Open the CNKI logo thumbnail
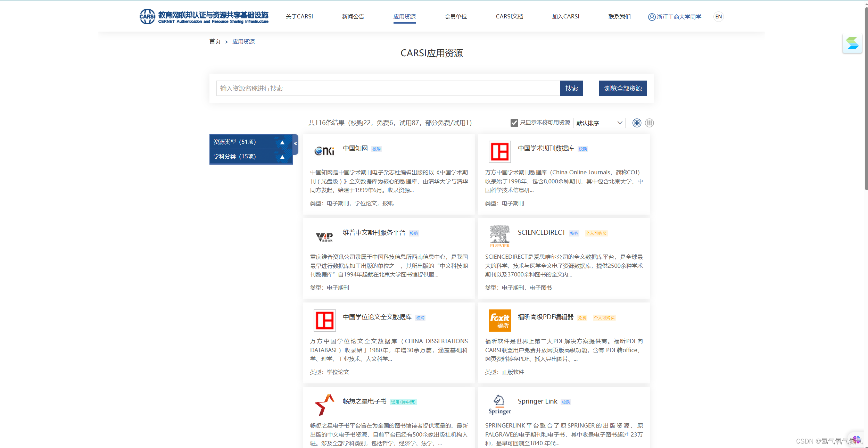 (324, 151)
